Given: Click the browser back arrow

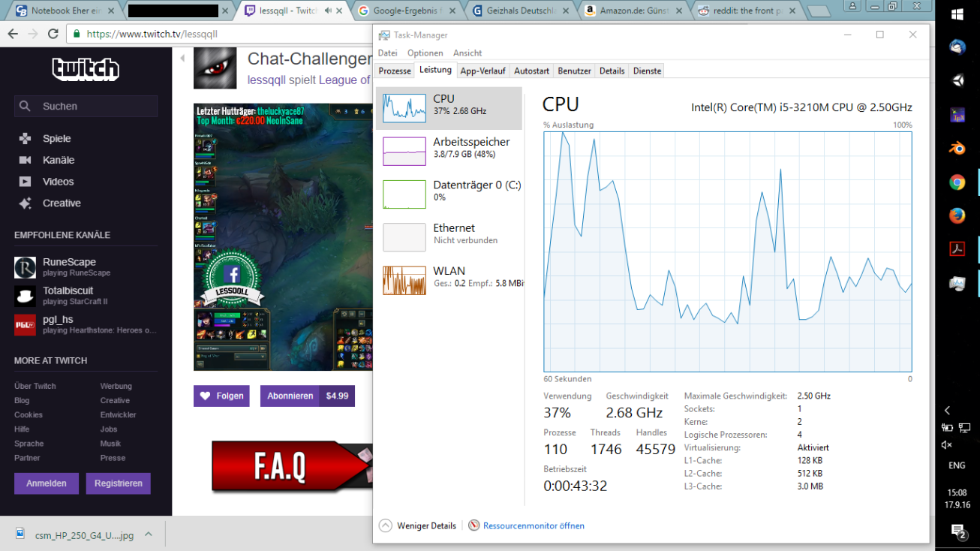Looking at the screenshot, I should [x=13, y=35].
